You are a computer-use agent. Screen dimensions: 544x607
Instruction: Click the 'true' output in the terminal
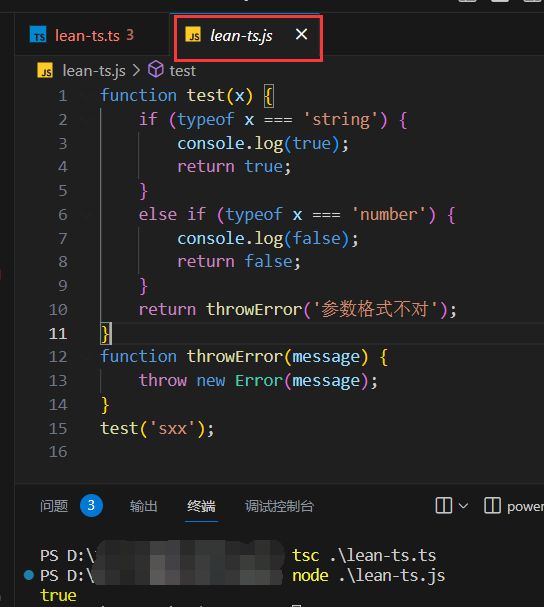pyautogui.click(x=58, y=595)
